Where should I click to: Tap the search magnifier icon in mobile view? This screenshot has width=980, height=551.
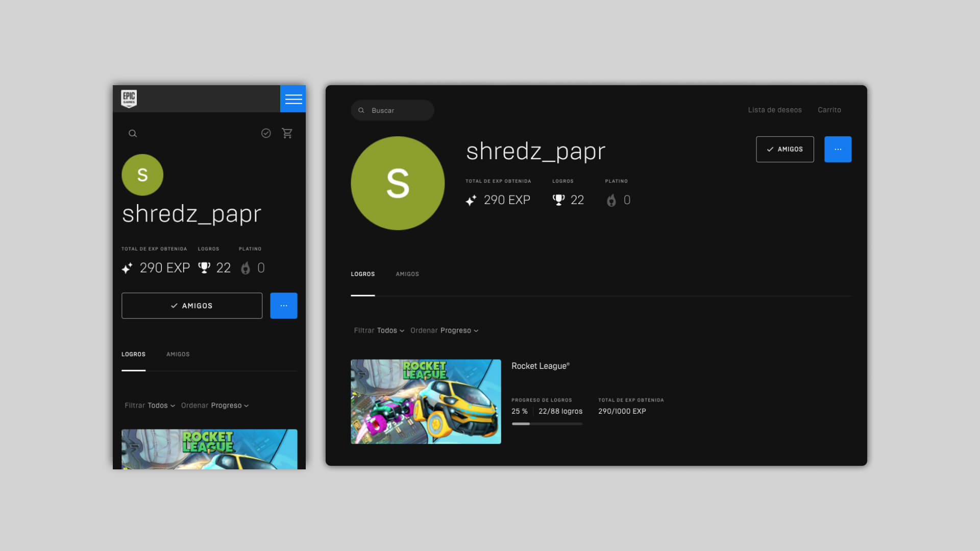[x=133, y=134]
